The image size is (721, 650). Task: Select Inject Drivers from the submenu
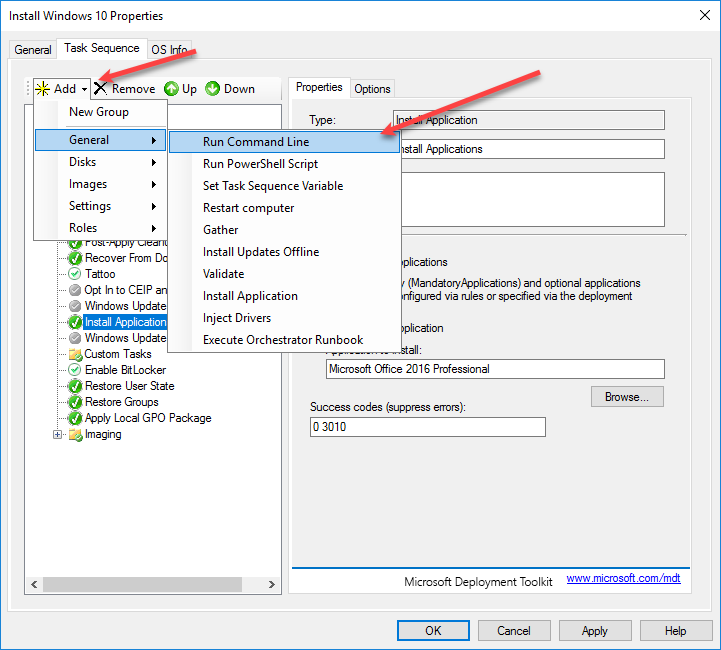coord(237,318)
